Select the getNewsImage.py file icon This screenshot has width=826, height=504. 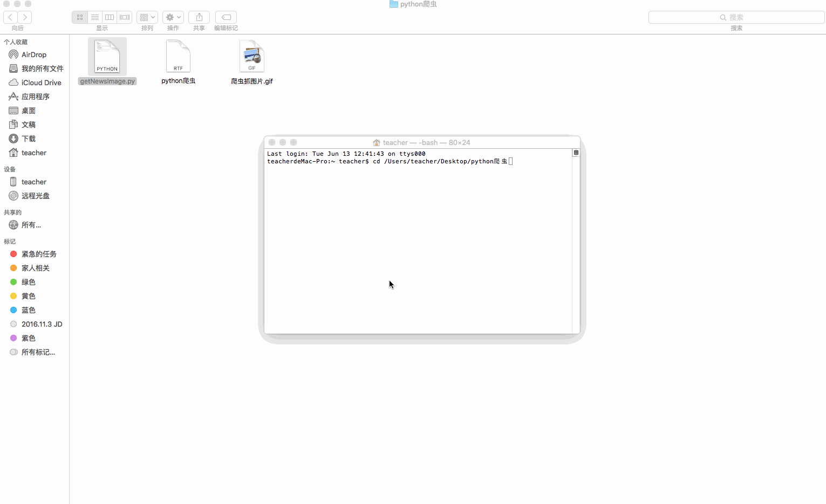click(x=107, y=56)
